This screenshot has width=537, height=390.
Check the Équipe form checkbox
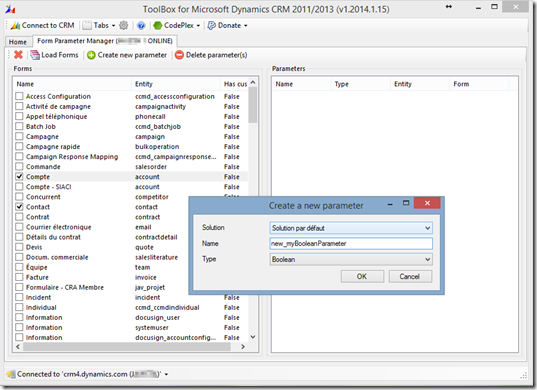pos(20,267)
